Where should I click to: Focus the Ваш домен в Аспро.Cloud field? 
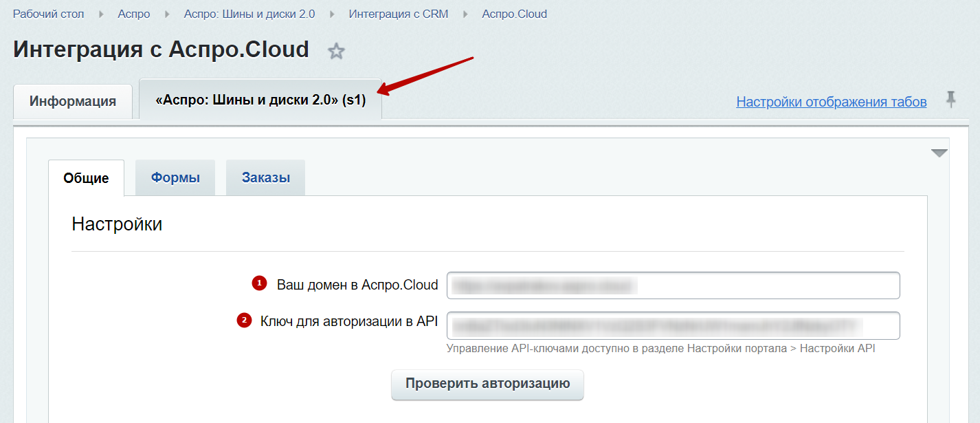click(673, 285)
